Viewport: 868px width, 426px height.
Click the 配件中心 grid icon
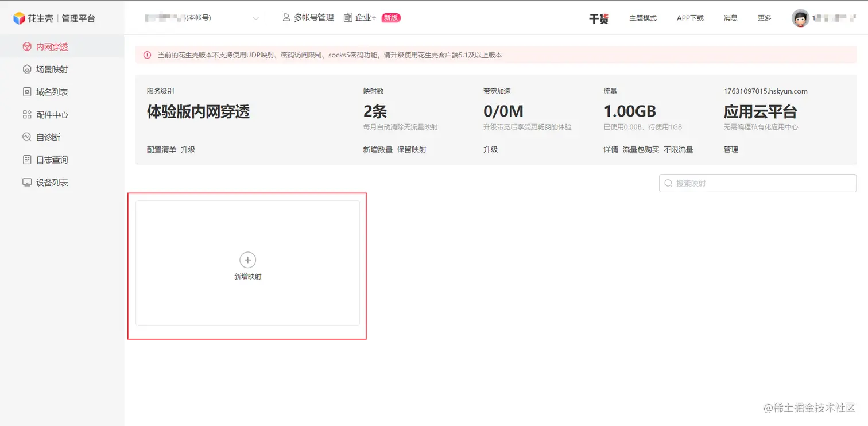coord(27,115)
